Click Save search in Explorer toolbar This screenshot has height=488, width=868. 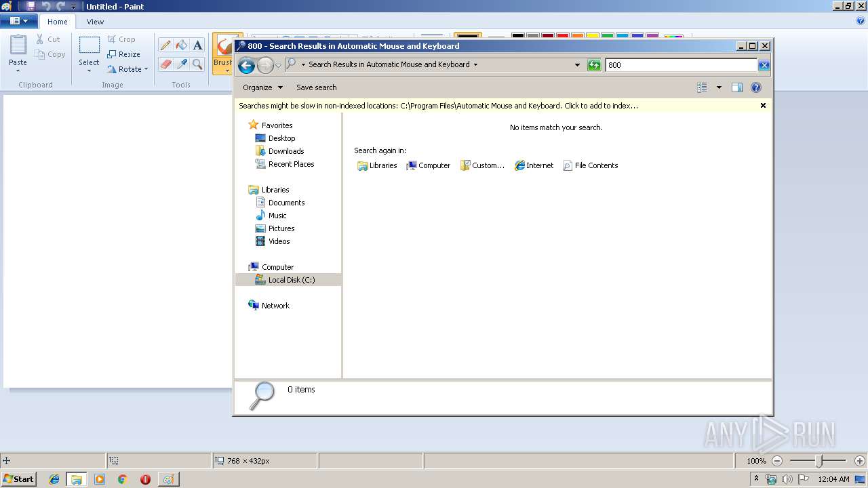(x=316, y=87)
